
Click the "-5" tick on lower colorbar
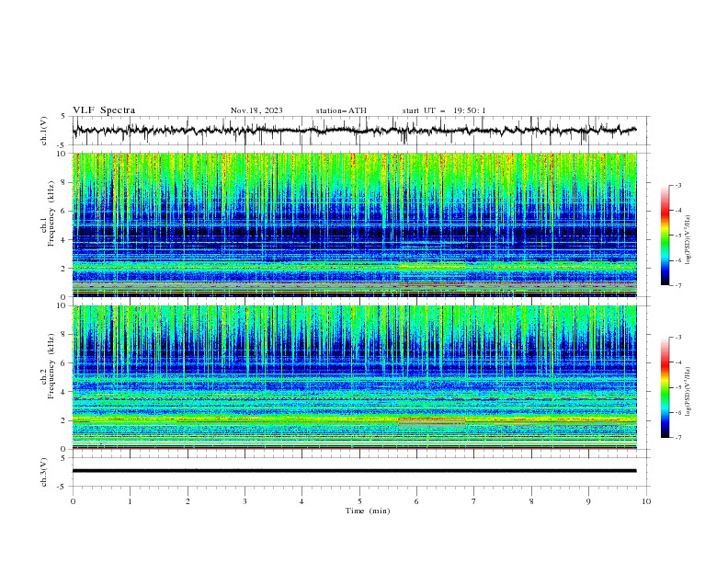tap(678, 387)
